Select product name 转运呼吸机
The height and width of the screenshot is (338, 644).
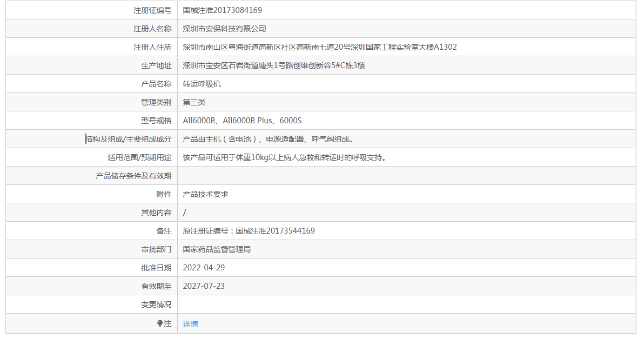coord(202,84)
